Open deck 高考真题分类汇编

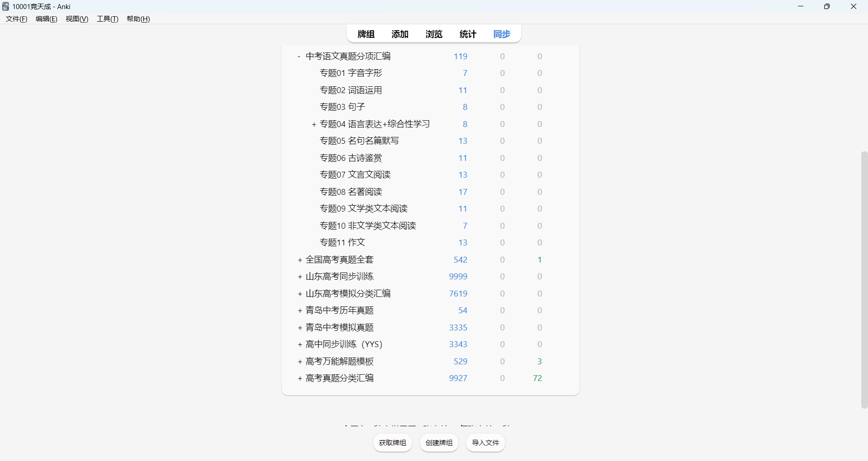[340, 378]
